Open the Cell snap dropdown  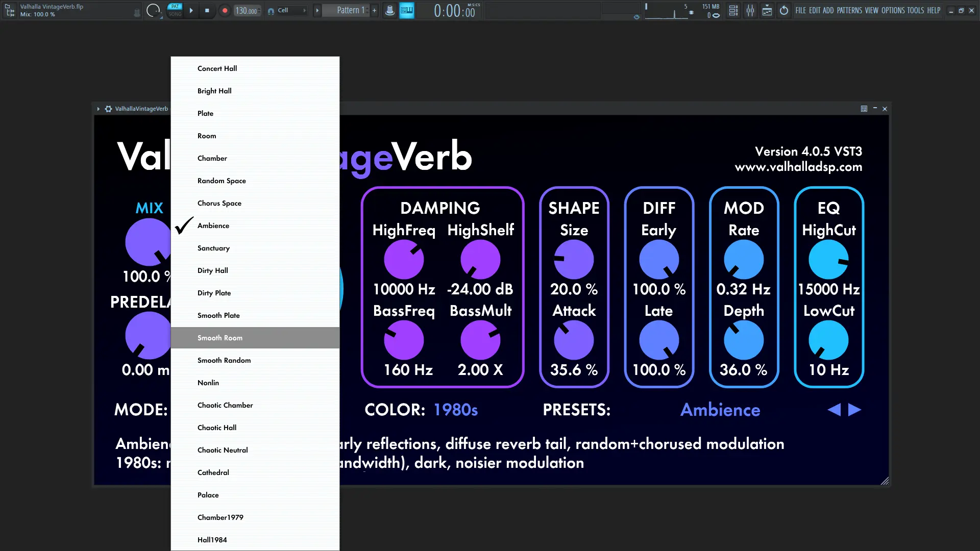(x=292, y=10)
